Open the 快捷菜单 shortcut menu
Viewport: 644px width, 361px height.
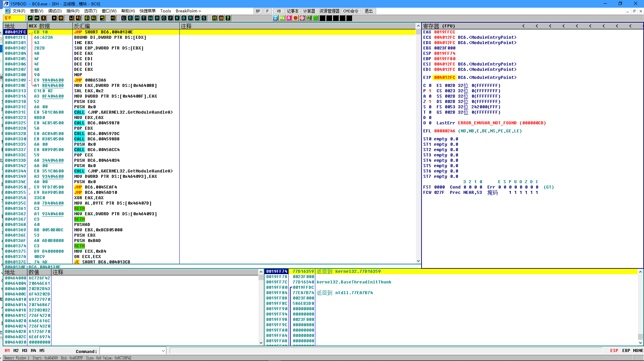147,11
